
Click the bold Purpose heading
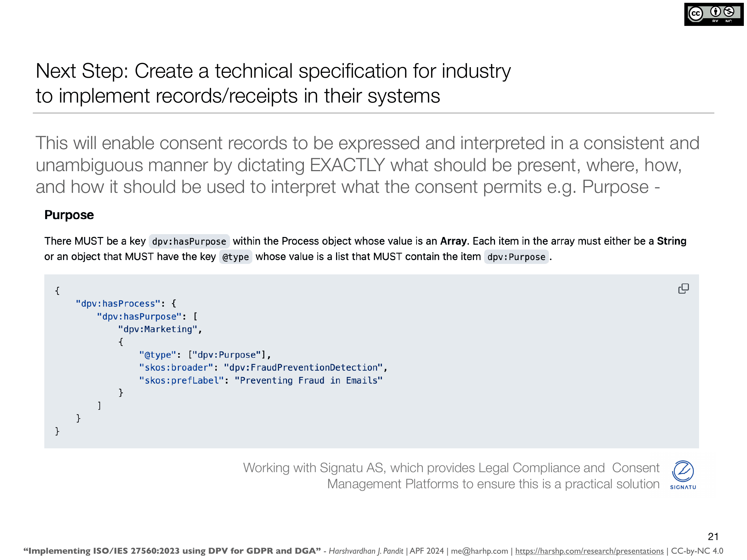[69, 215]
